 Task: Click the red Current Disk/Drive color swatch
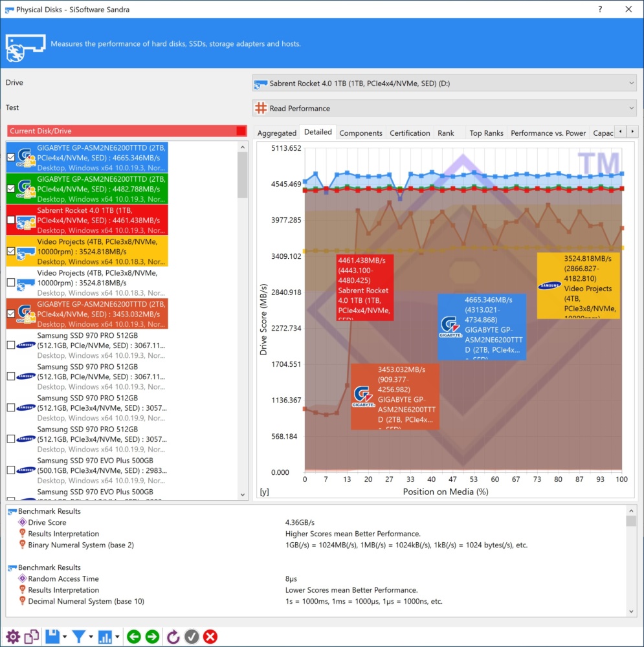(x=241, y=131)
